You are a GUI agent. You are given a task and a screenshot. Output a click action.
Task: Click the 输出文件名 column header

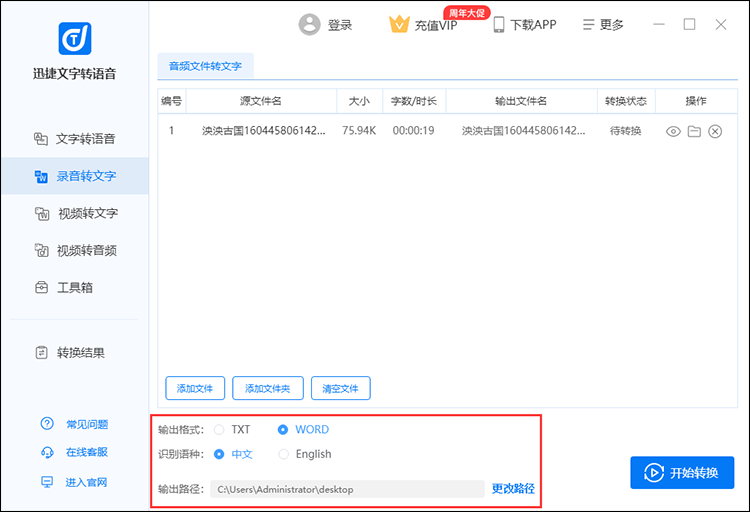point(521,101)
